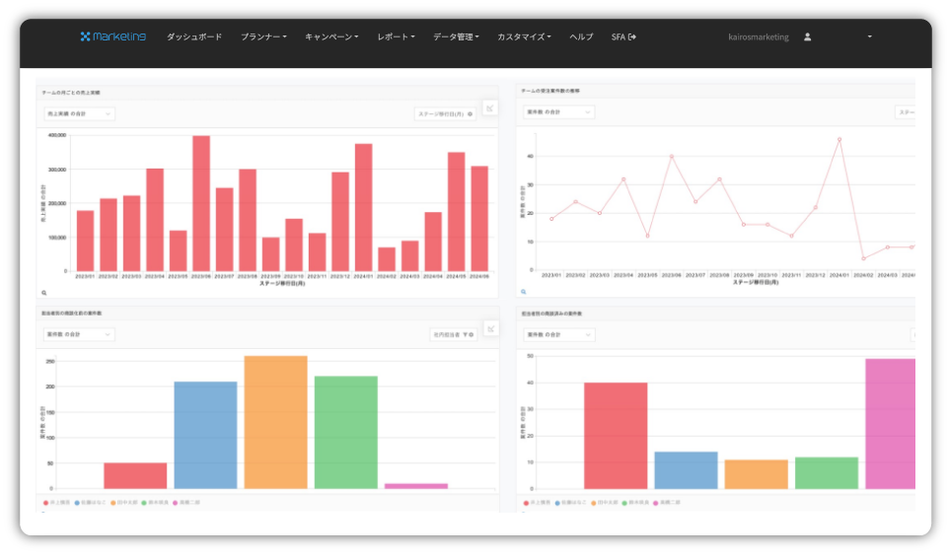Screen dimensions: 947x560
Task: Click the gear icon on the ステージ移行日(月) button
Action: [470, 113]
